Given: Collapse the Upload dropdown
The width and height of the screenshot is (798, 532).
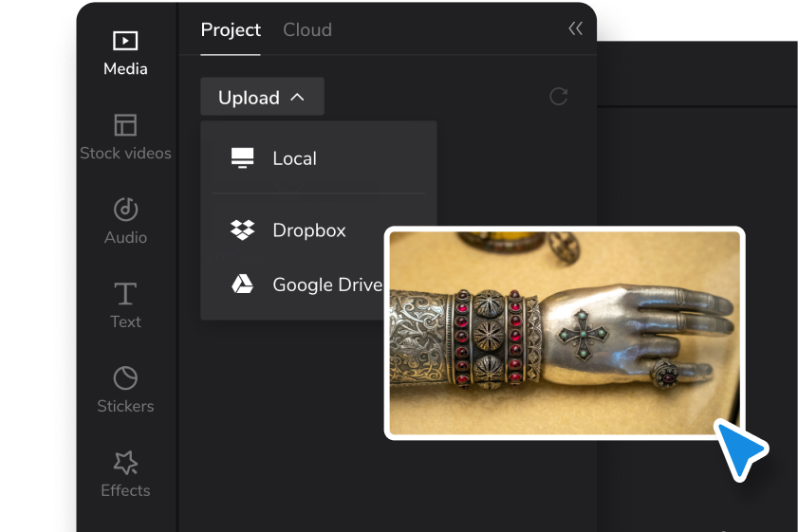Looking at the screenshot, I should 262,97.
